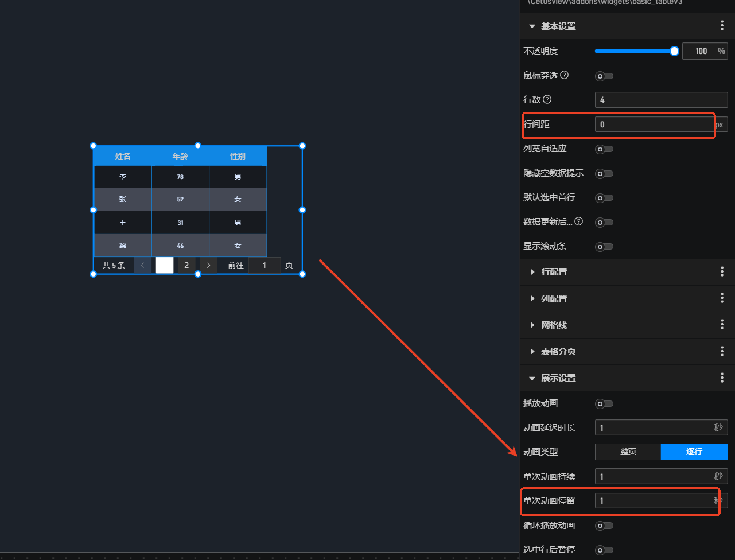Click the 行间距 input field
This screenshot has height=560, width=735.
tap(654, 125)
